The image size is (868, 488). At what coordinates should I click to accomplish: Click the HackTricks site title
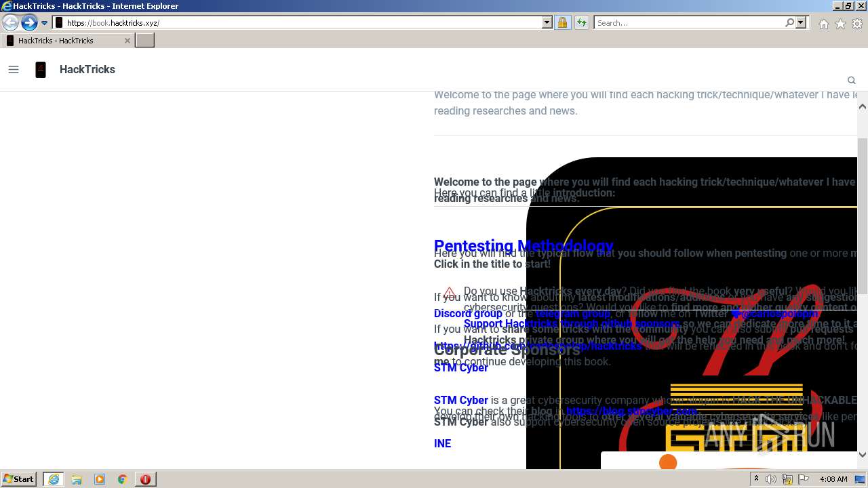coord(87,69)
